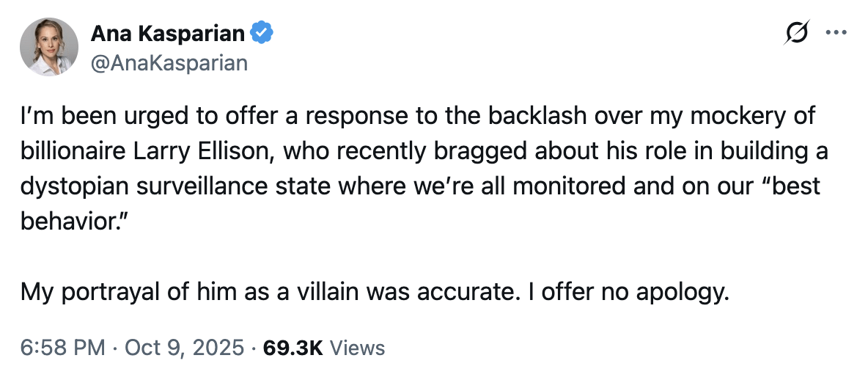Click the Grok explain-post icon

click(796, 34)
